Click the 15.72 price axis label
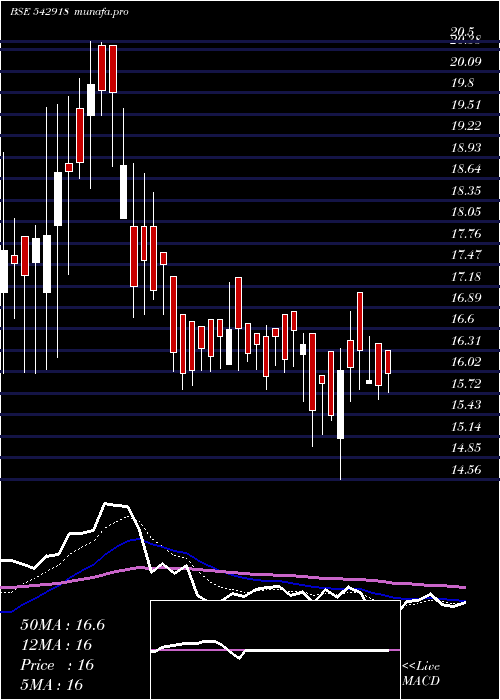Viewport: 500px width, 700px height. 466,384
